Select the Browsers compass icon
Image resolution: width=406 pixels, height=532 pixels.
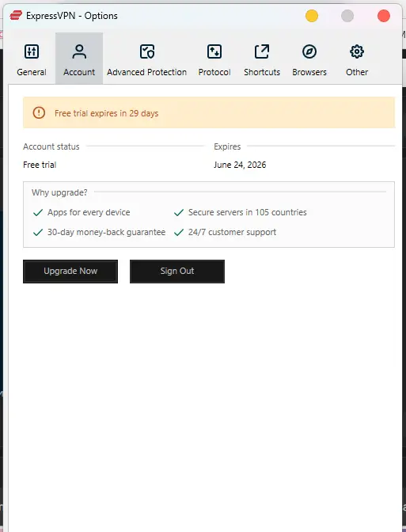[309, 51]
